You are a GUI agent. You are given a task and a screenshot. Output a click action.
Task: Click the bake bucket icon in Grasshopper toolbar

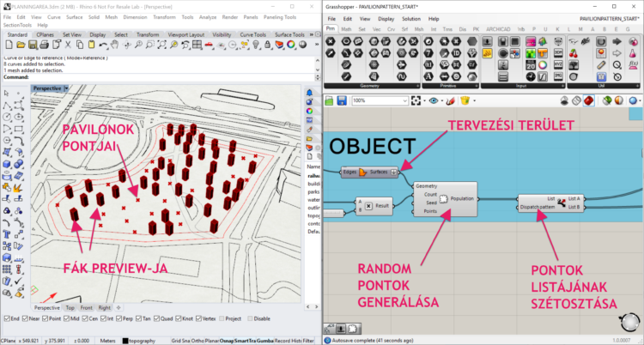(464, 100)
